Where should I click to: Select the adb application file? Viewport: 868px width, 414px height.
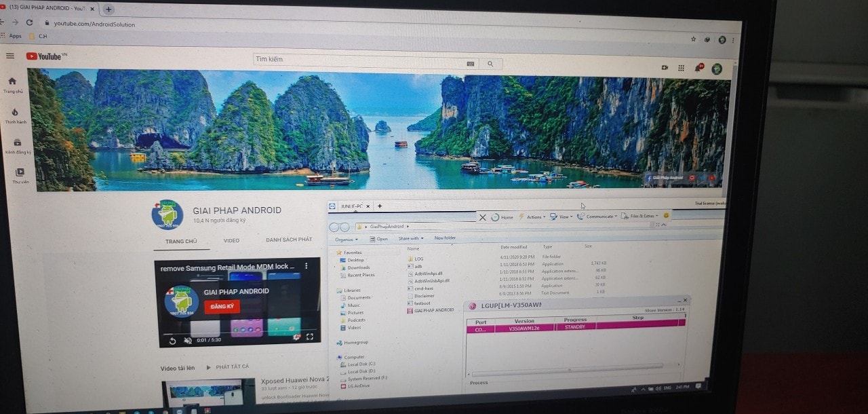[414, 266]
